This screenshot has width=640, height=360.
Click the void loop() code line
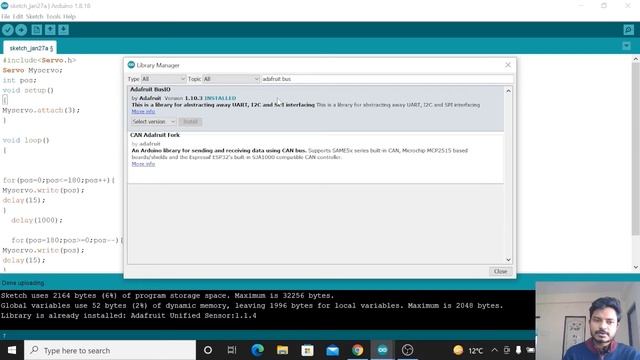tap(26, 140)
